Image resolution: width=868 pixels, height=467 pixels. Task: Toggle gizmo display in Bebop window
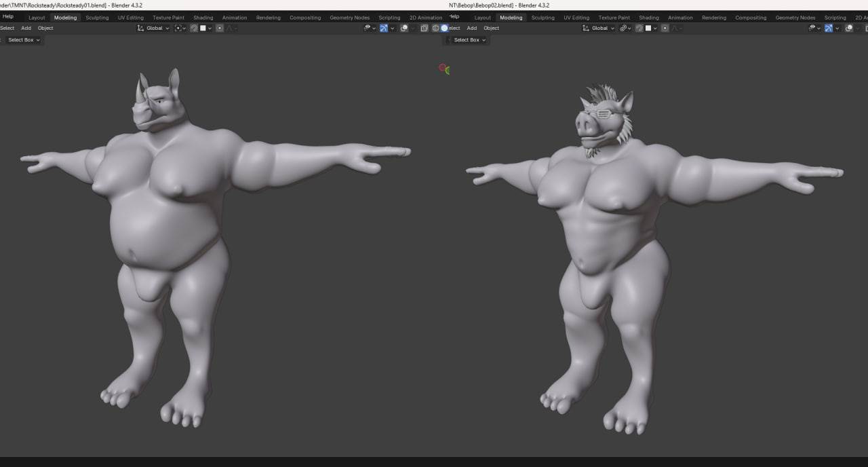point(828,28)
